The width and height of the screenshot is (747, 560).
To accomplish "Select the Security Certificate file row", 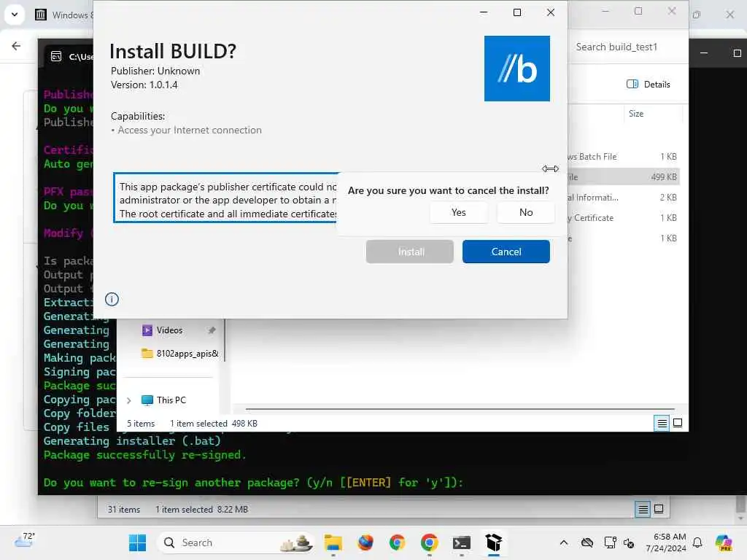I will point(624,217).
